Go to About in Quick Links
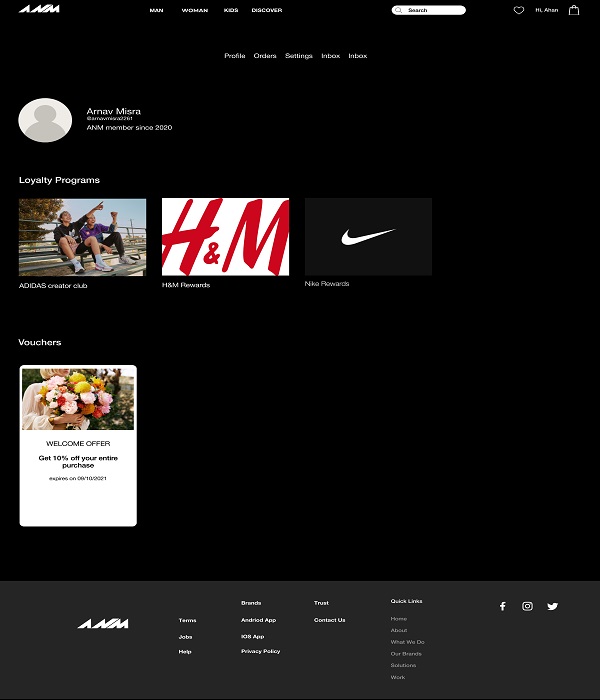The image size is (600, 700). tap(399, 630)
